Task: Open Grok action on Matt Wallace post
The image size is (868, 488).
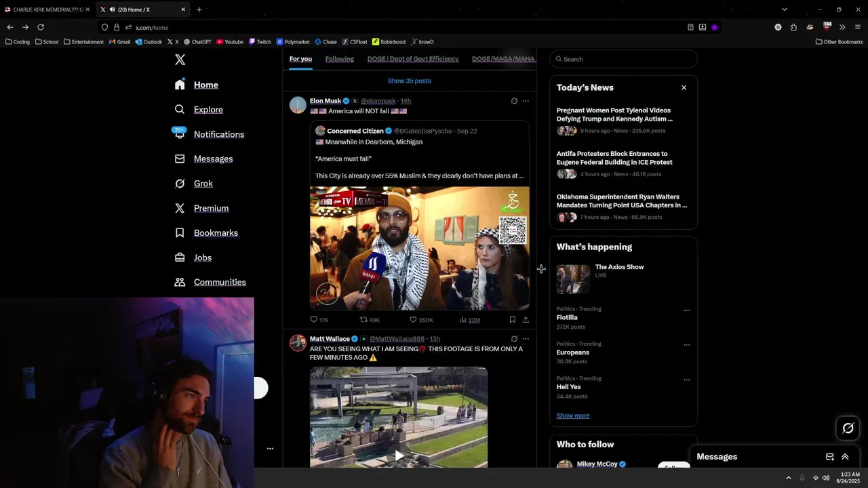Action: coord(514,339)
